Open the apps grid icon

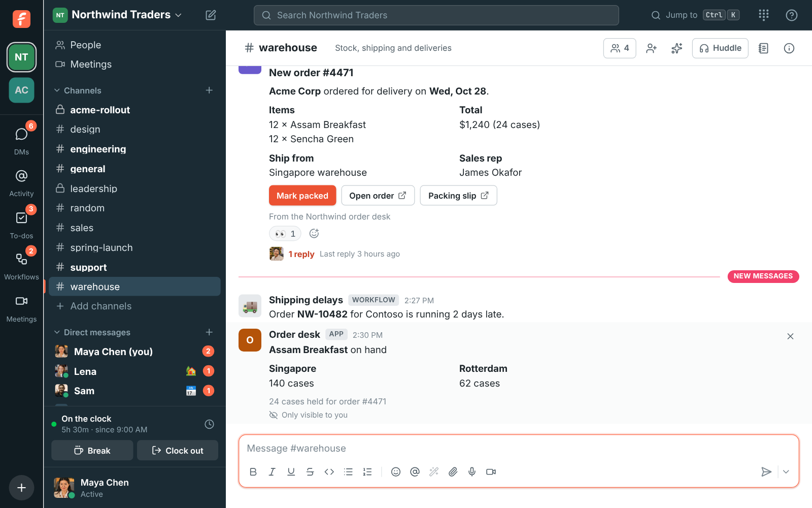pos(763,15)
